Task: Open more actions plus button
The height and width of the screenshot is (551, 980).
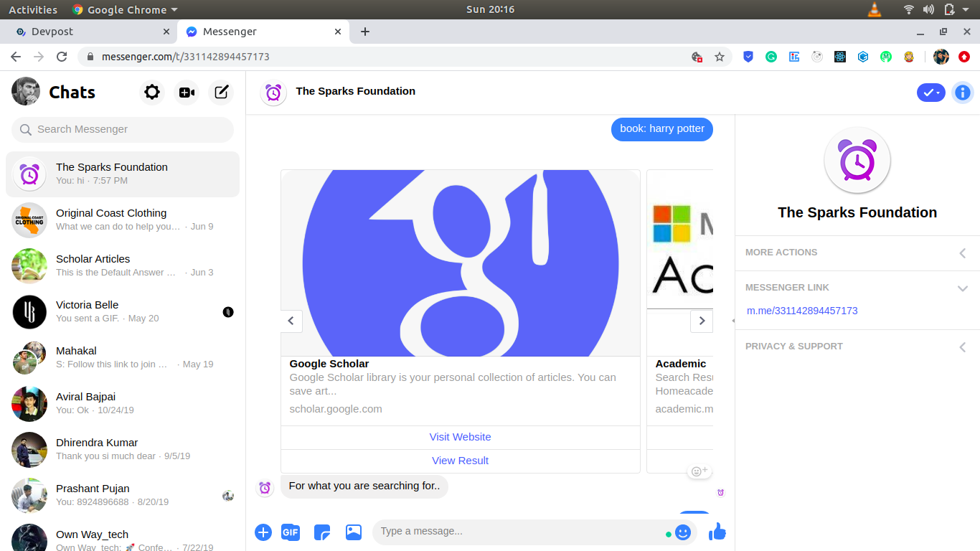Action: point(263,532)
